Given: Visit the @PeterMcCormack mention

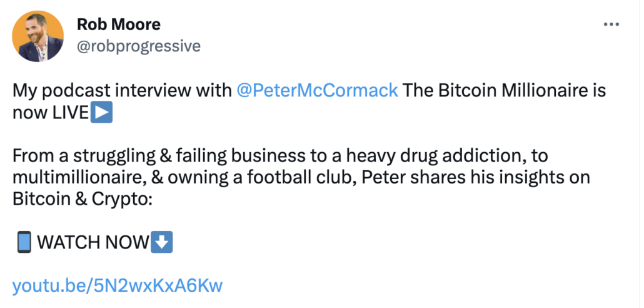Looking at the screenshot, I should pyautogui.click(x=318, y=91).
